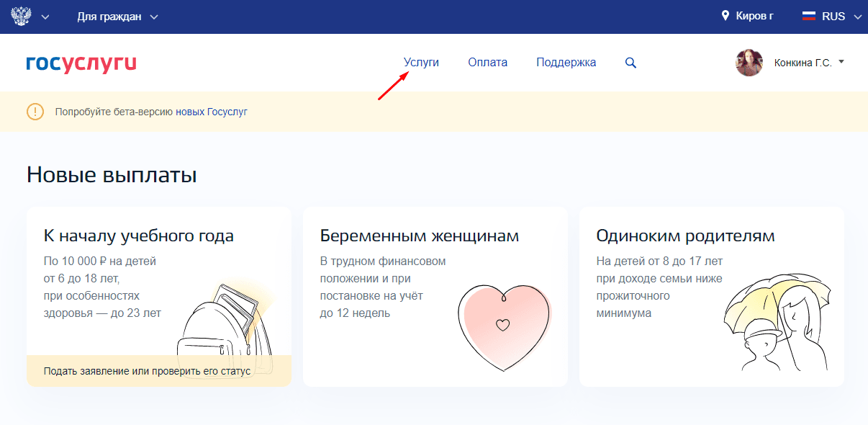Open the Для граждан audience dropdown
The width and height of the screenshot is (868, 425).
pyautogui.click(x=117, y=17)
